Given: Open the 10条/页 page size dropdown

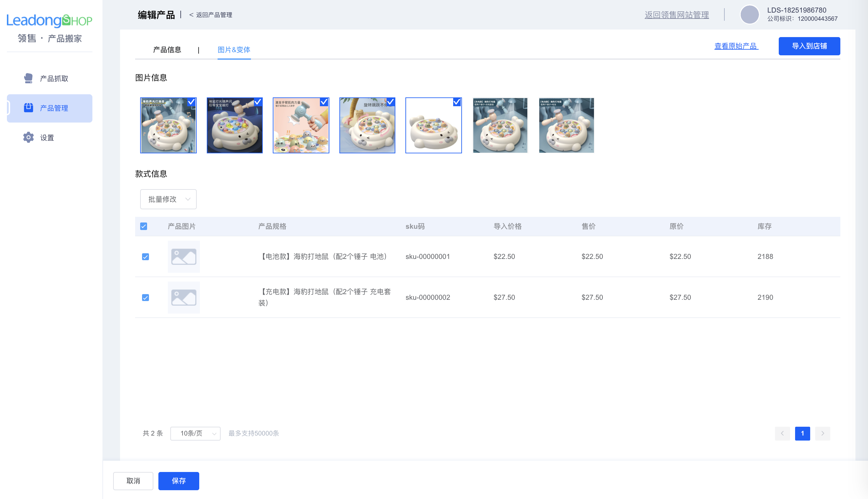Looking at the screenshot, I should (195, 433).
